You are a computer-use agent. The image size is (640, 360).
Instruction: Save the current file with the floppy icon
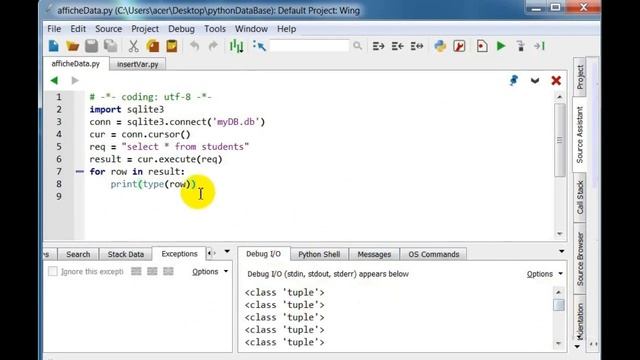(x=91, y=46)
